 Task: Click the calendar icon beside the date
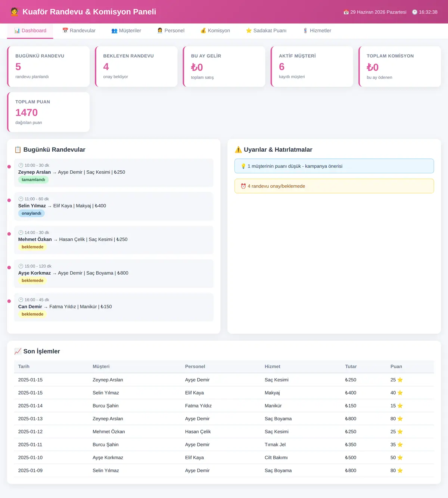(x=346, y=12)
